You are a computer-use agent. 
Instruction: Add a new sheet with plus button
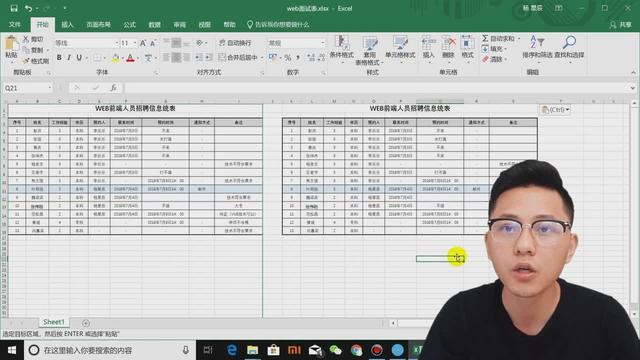(86, 323)
